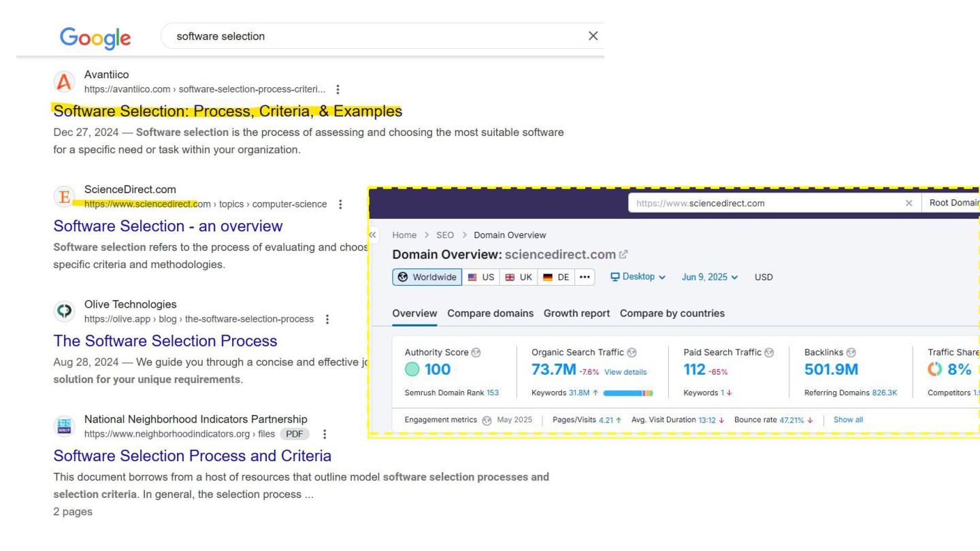Click the National Neighborhood Indicators Partnership favicon
980x551 pixels.
coord(64,427)
